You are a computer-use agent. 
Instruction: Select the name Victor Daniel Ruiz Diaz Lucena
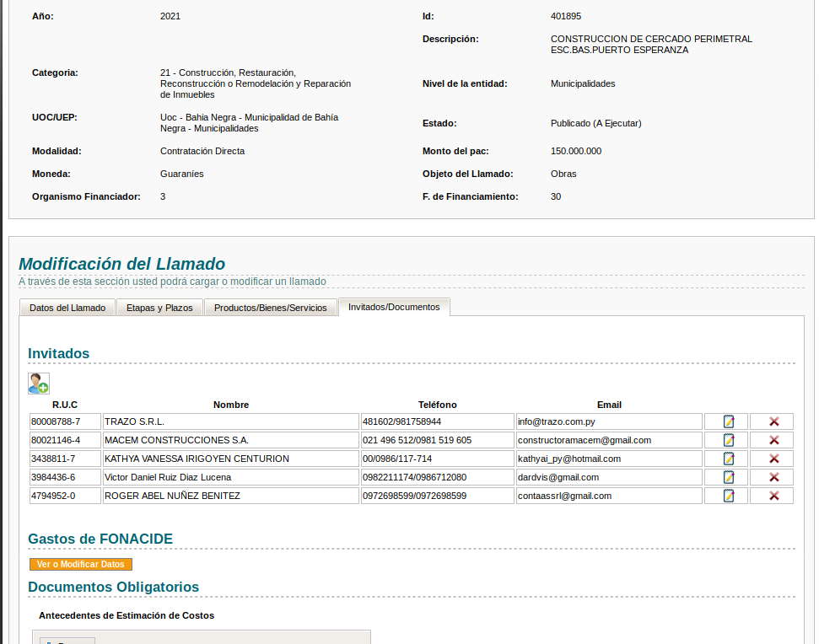tap(231, 477)
